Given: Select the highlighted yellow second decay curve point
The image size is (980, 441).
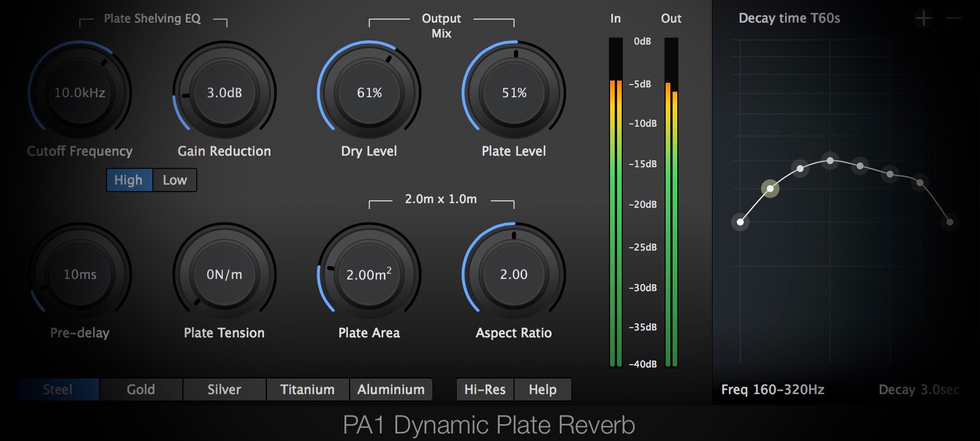Looking at the screenshot, I should (770, 188).
